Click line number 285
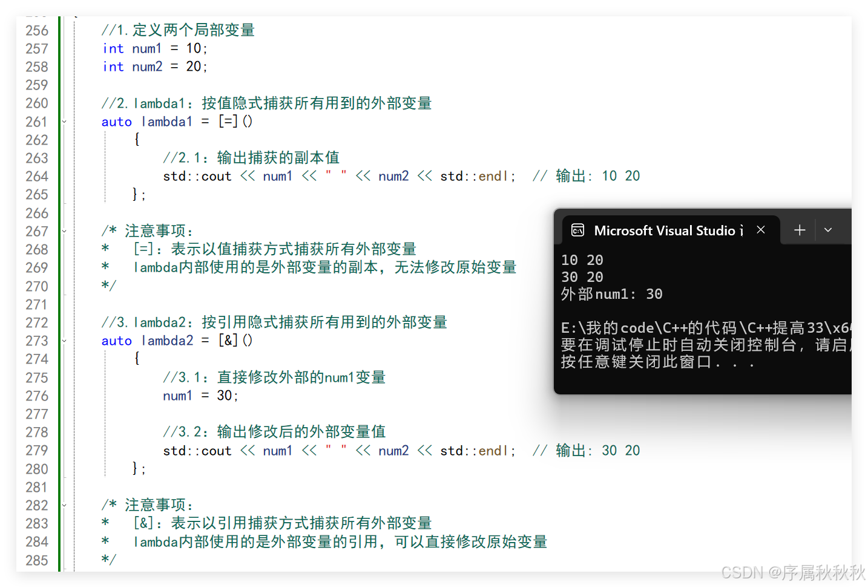 37,560
